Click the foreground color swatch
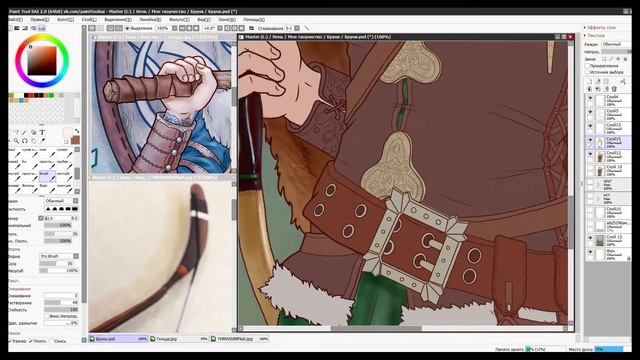This screenshot has height=360, width=640. [67, 132]
